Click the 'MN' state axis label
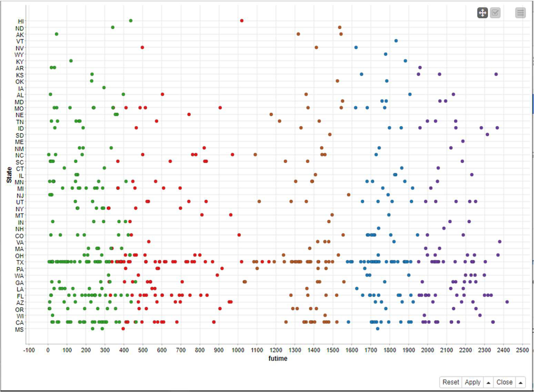The height and width of the screenshot is (392, 534). 19,182
